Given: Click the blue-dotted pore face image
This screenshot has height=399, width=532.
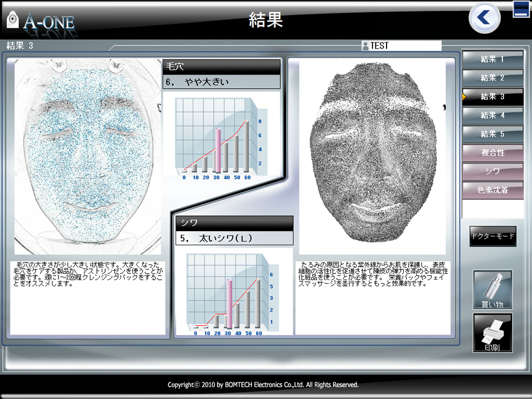Looking at the screenshot, I should tap(86, 157).
